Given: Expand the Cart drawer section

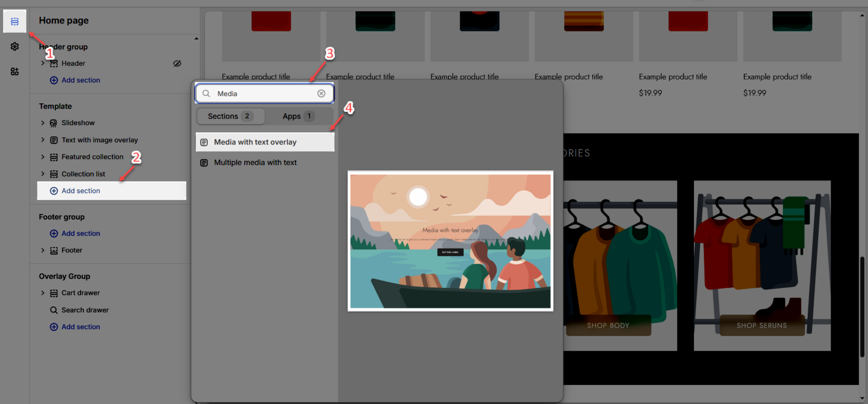Looking at the screenshot, I should [x=43, y=293].
